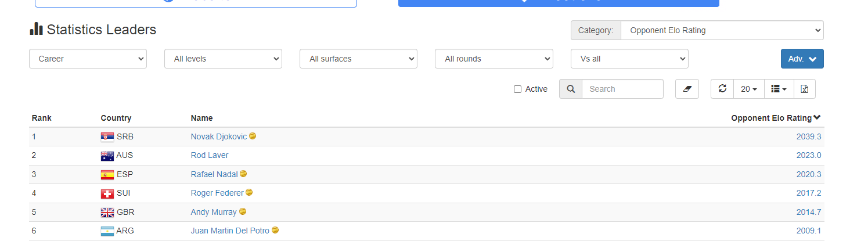Click the refresh table icon
Image resolution: width=868 pixels, height=241 pixels.
(722, 89)
